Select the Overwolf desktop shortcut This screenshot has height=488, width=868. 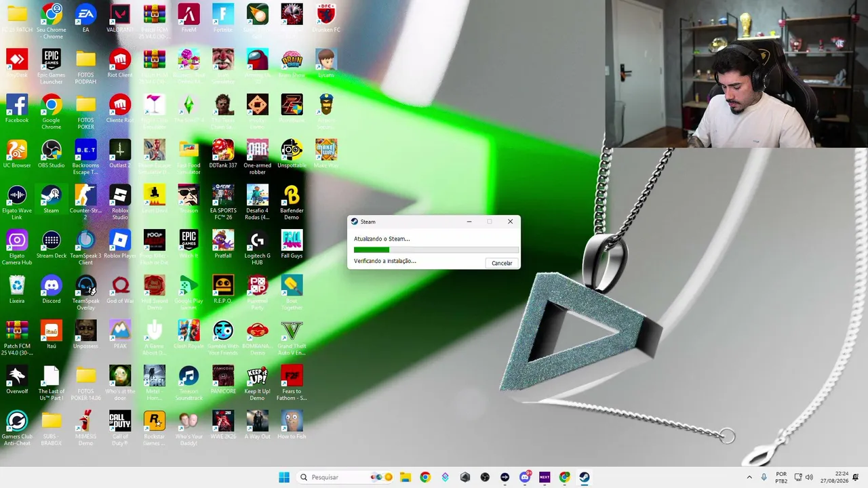tap(17, 380)
